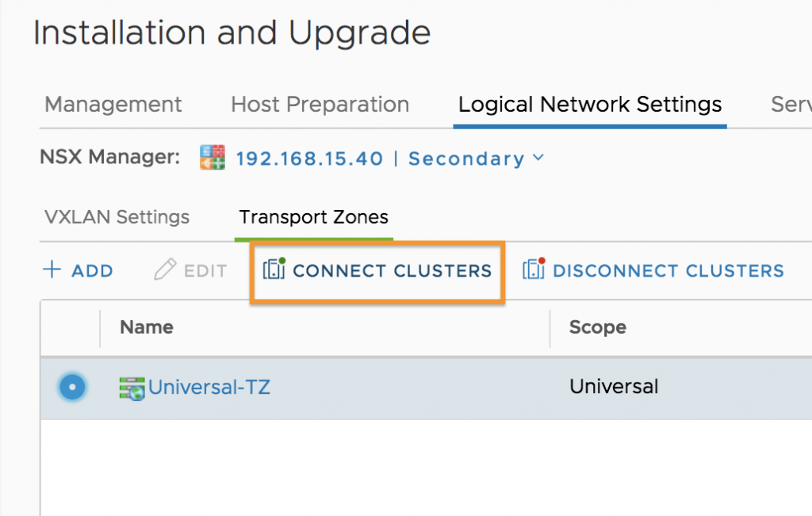
Task: Switch to the Management tab
Action: tap(113, 105)
